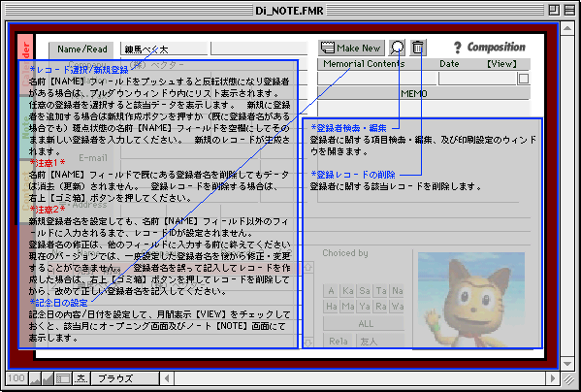581x392 pixels.
Task: Filter names by the Ka button
Action: coord(347,291)
